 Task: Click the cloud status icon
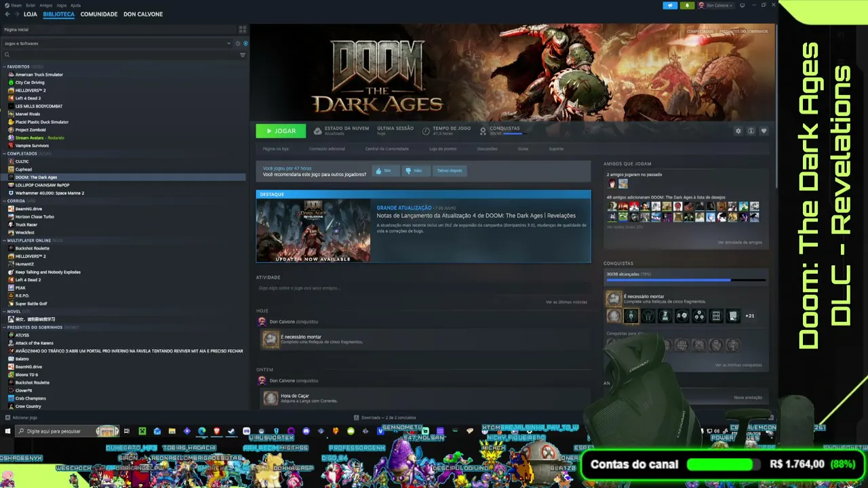pyautogui.click(x=317, y=131)
